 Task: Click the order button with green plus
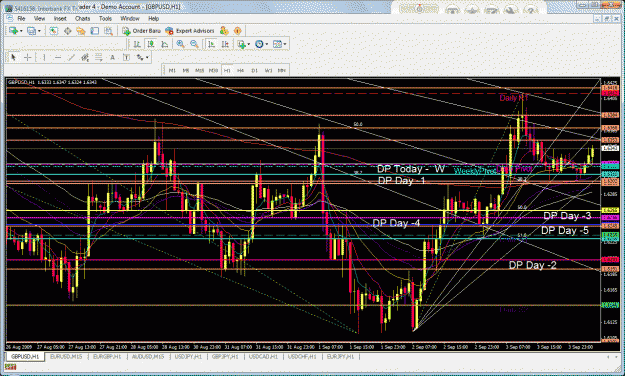coord(142,31)
